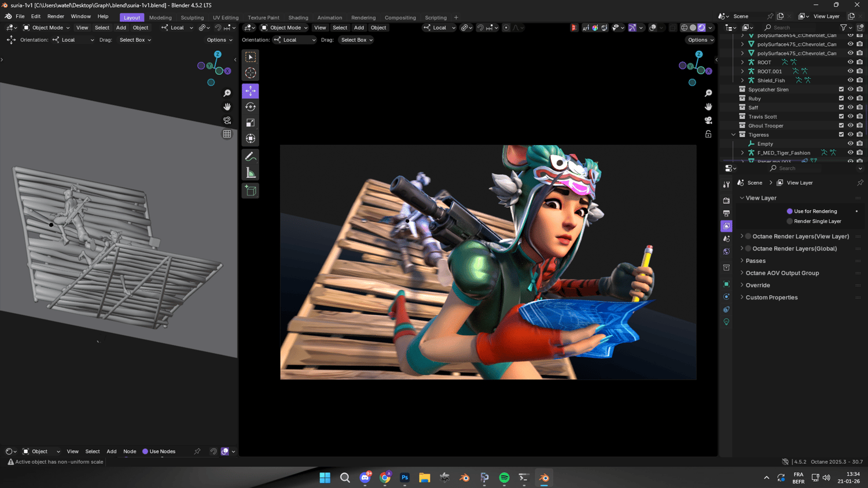This screenshot has height=488, width=868.
Task: Select the Transform tool in the toolbar
Action: pos(251,138)
